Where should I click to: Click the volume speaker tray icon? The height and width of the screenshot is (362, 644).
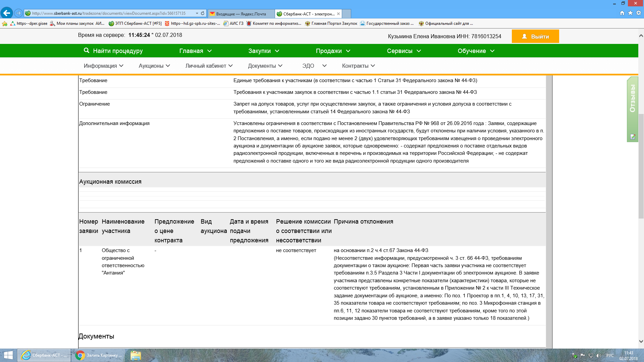[599, 356]
